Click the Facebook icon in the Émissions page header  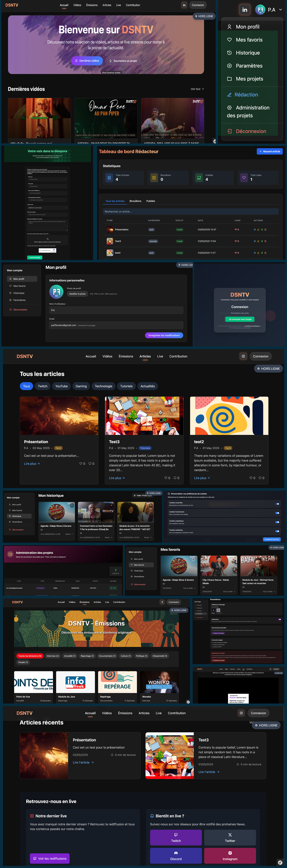point(162,602)
